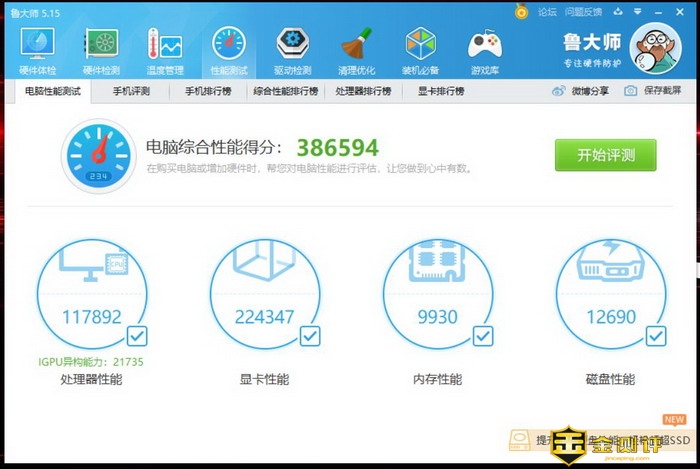Open the 问题反馈 feedback link
Screen dimensions: 700x469
(x=583, y=12)
